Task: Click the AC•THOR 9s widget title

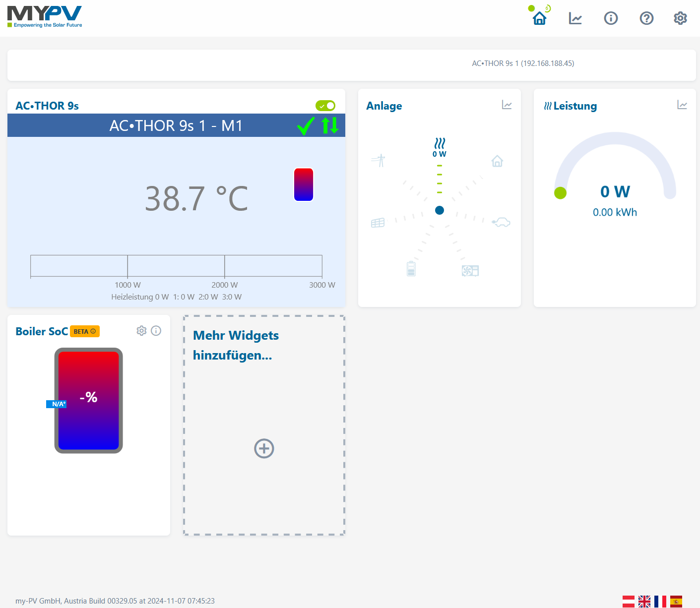Action: tap(47, 106)
